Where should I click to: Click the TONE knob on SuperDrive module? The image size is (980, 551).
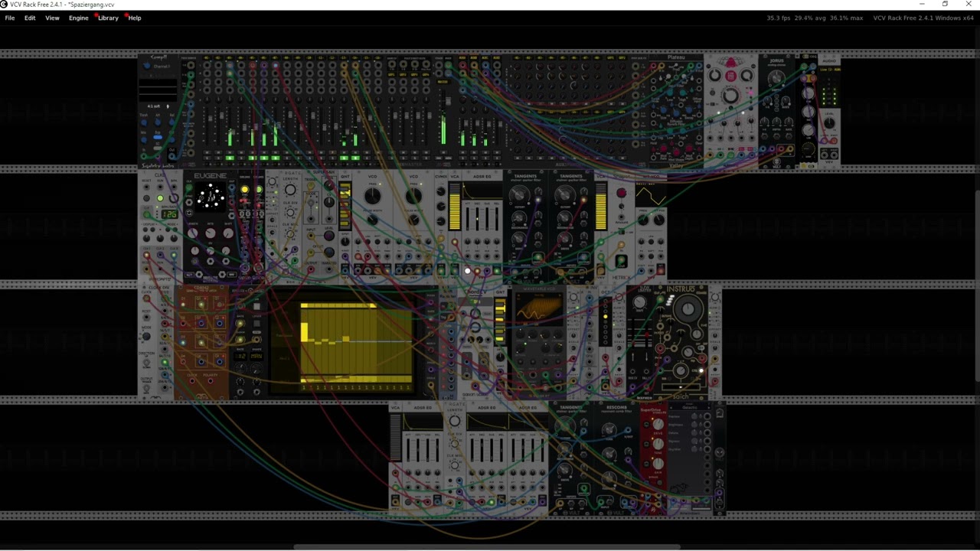coord(657,443)
